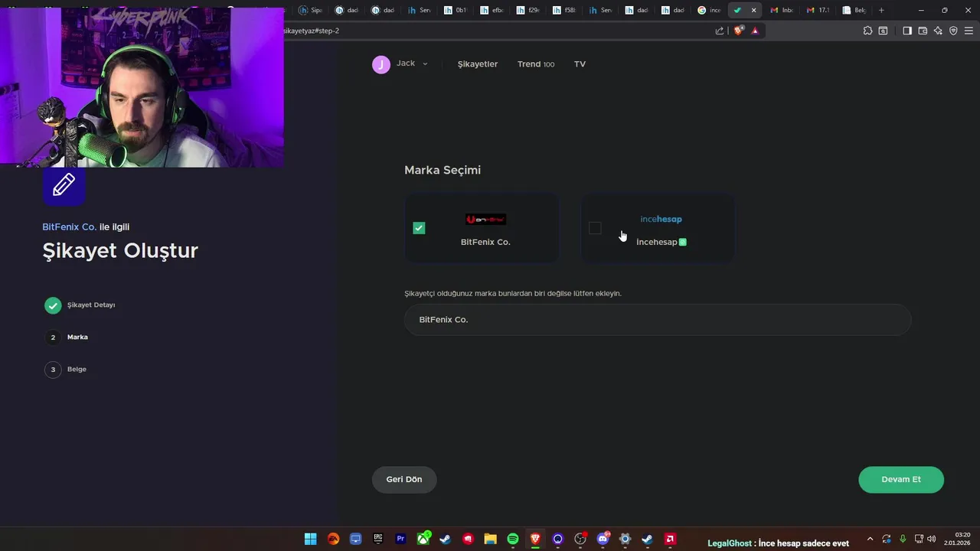This screenshot has height=551, width=980.
Task: Open the Leo AI sparkle icon
Action: pos(938,31)
